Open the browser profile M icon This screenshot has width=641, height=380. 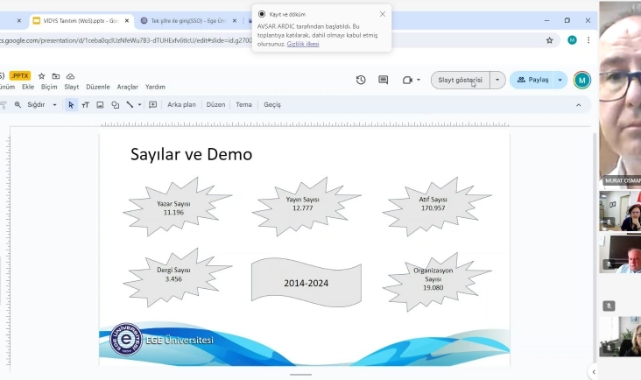point(572,40)
